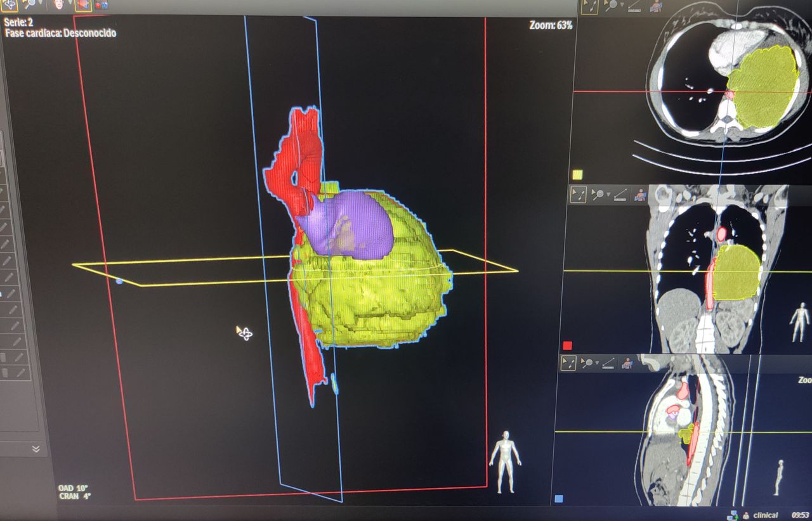Viewport: 812px width, 521px height.
Task: Click the patient orientation icon in sagittal view
Action: click(x=627, y=363)
